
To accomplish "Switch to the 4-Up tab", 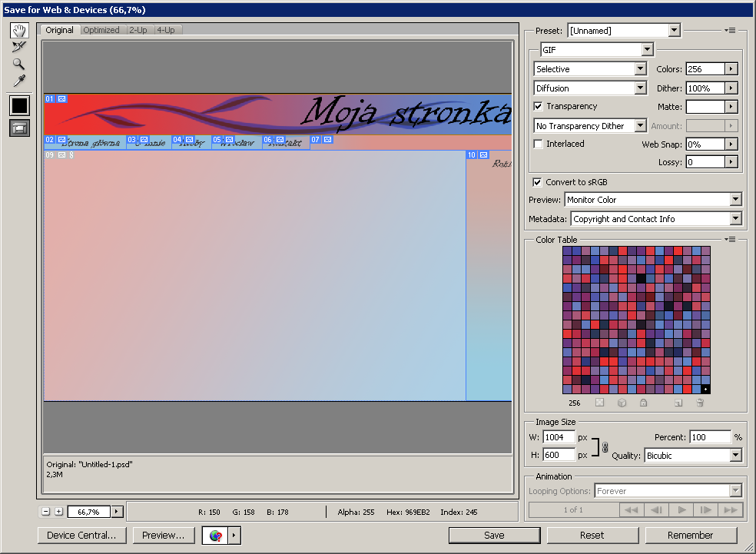I will coord(166,30).
